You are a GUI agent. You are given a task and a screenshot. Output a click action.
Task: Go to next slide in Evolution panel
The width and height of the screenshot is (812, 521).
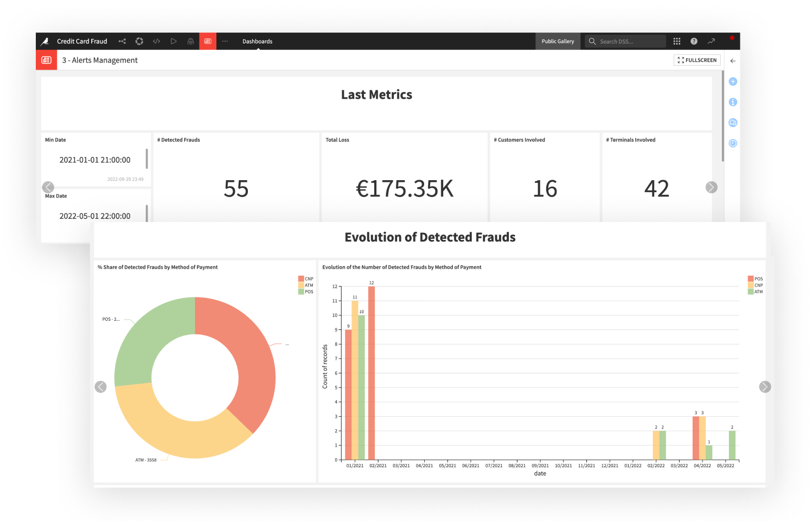(x=765, y=387)
